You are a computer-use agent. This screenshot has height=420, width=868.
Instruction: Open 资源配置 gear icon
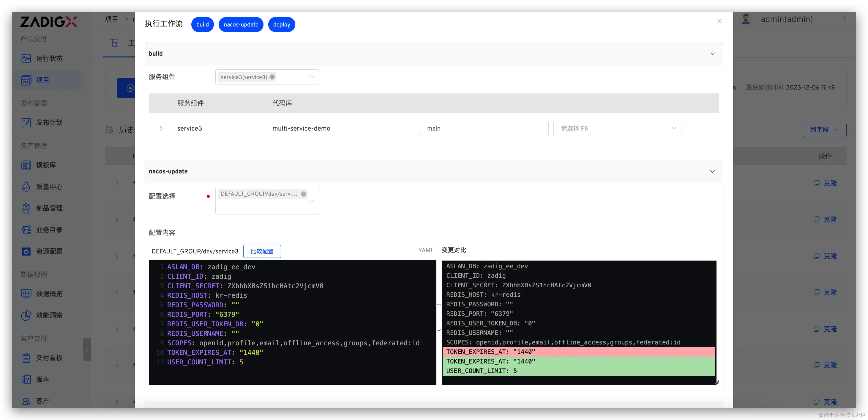pyautogui.click(x=26, y=251)
